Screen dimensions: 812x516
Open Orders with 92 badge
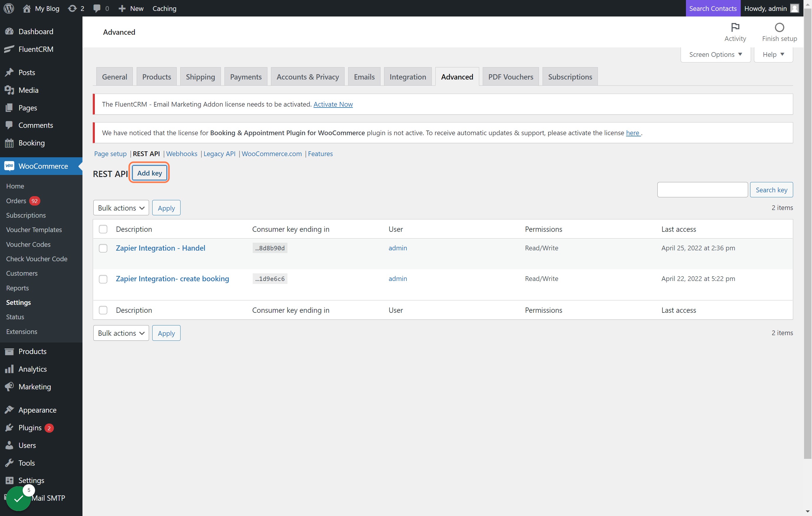tap(23, 201)
